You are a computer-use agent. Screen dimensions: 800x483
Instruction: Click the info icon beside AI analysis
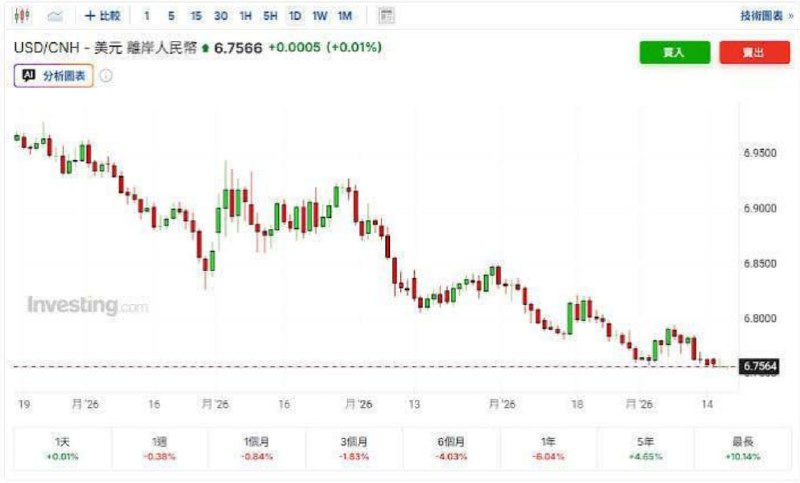[x=106, y=75]
